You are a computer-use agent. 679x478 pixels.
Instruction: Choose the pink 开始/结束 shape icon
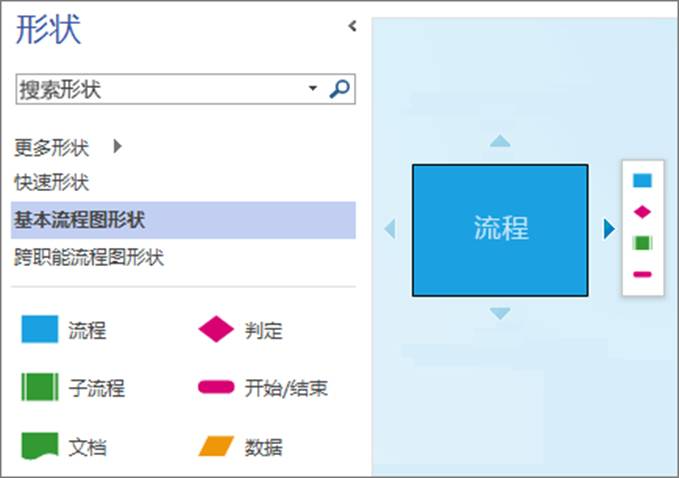(215, 387)
